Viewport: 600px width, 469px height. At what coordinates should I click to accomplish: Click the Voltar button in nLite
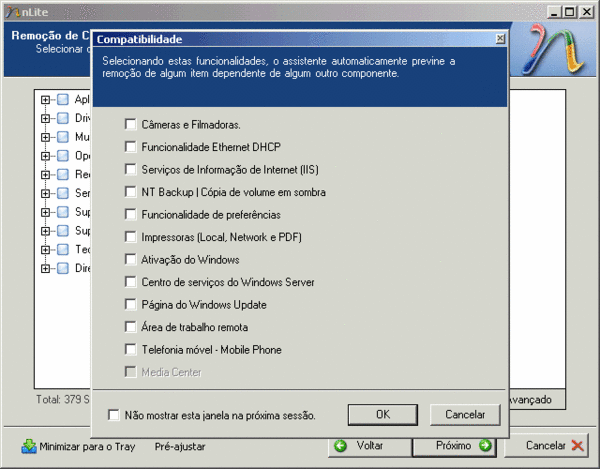370,446
